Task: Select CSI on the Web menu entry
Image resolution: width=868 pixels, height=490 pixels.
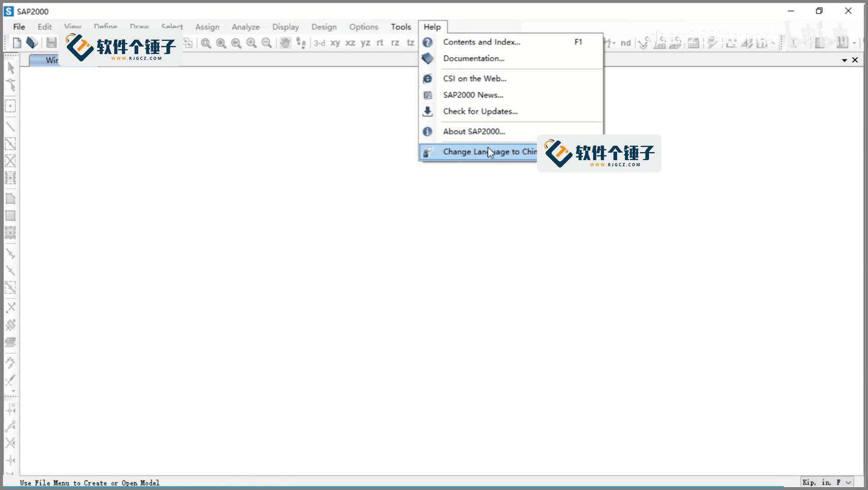Action: point(511,79)
